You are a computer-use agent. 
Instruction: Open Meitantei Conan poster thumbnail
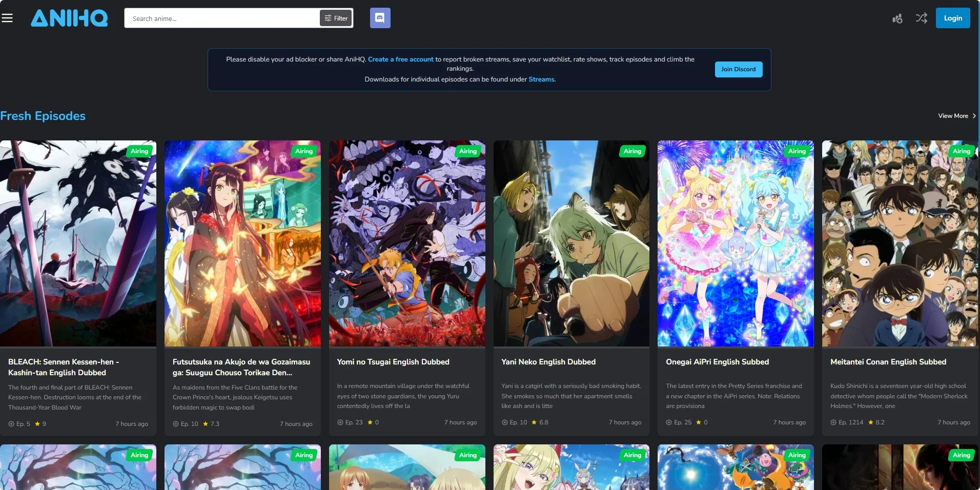pyautogui.click(x=900, y=243)
